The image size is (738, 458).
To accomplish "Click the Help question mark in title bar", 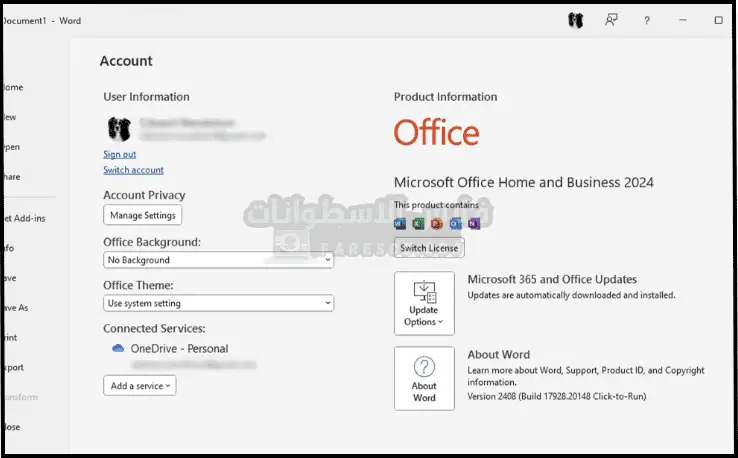I will point(647,20).
